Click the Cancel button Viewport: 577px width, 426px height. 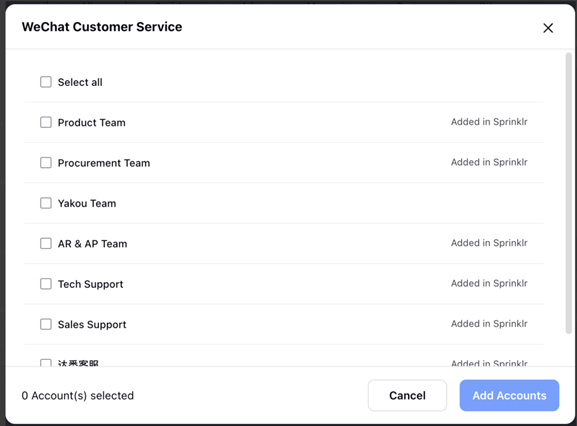coord(407,395)
